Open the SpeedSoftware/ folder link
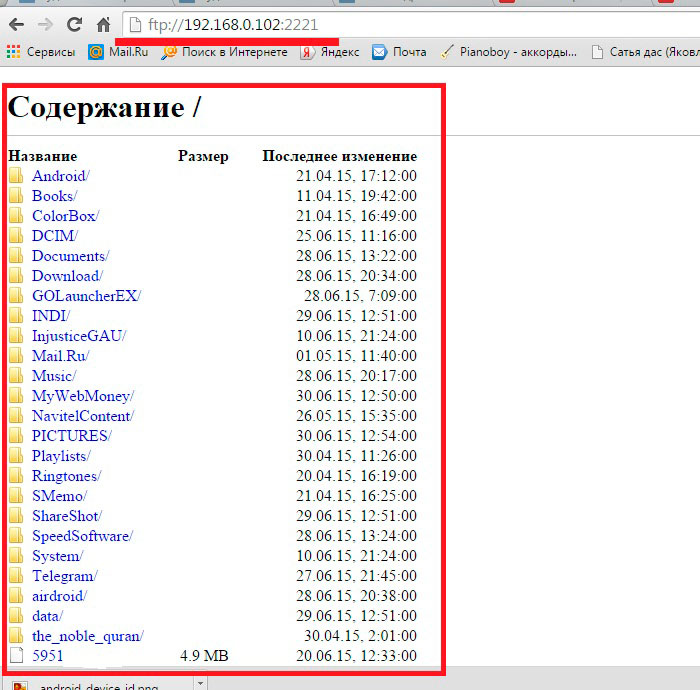Image resolution: width=700 pixels, height=690 pixels. point(83,536)
